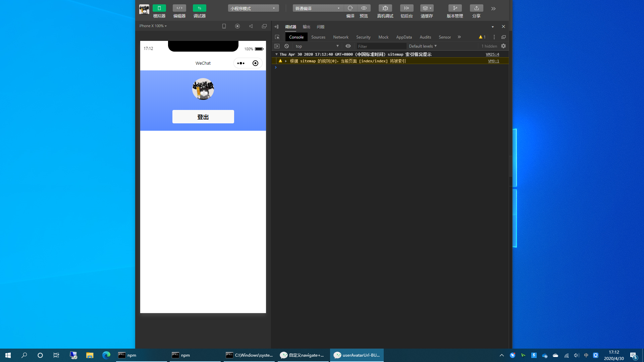Open File Explorer from the taskbar
This screenshot has height=362, width=644.
click(x=90, y=355)
